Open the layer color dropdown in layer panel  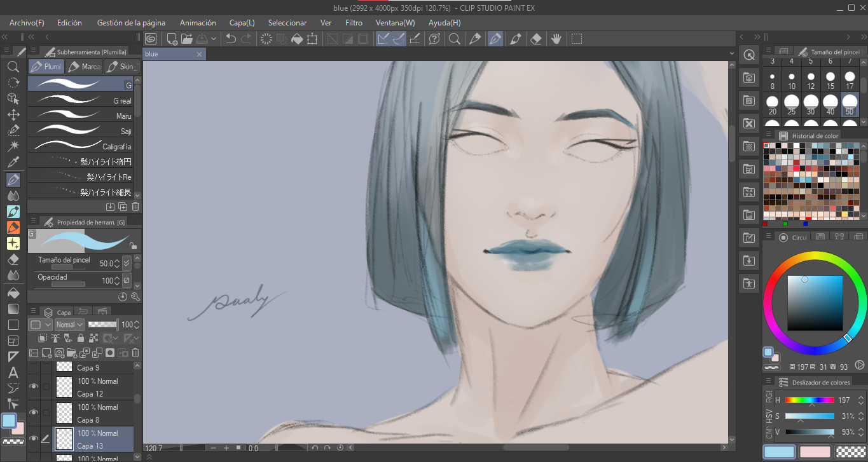[x=41, y=324]
